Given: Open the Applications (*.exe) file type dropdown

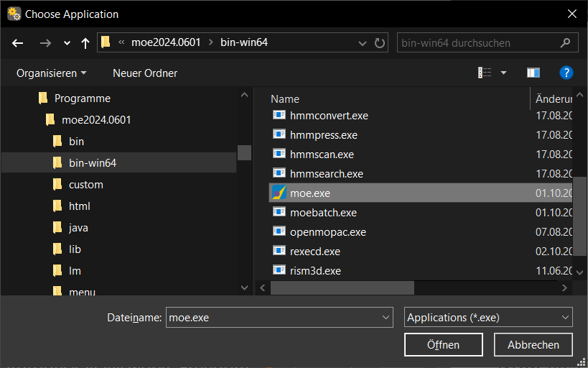Looking at the screenshot, I should click(x=488, y=317).
